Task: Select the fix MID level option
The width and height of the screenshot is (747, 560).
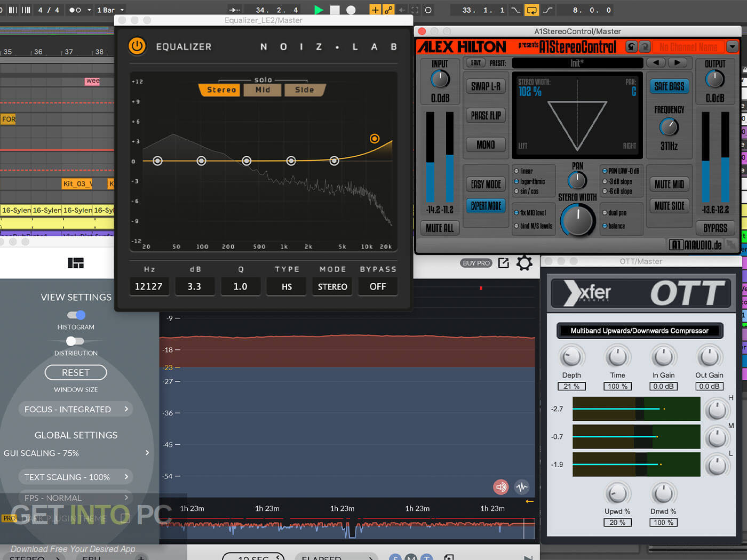Action: click(x=516, y=213)
